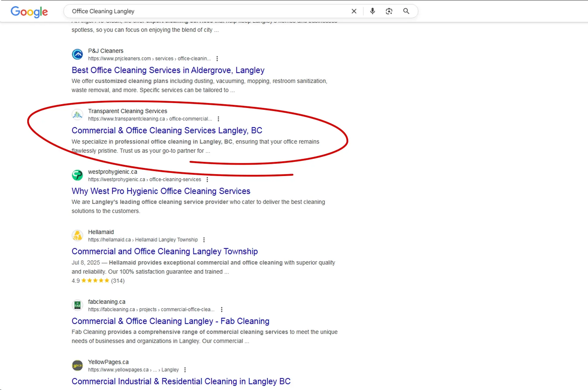The image size is (588, 390).
Task: Submit search with magnifying glass icon
Action: click(x=406, y=11)
